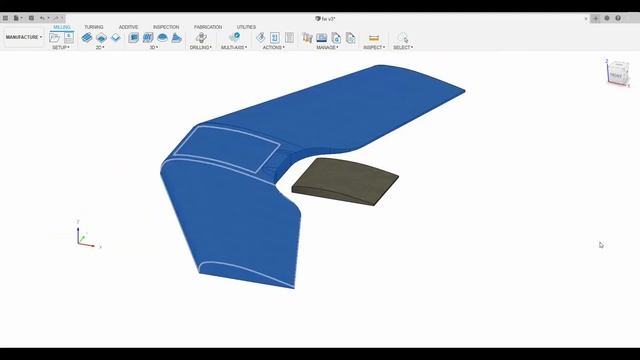Expand the SETUP dropdown menu
Viewport: 640px width, 360px height.
(x=61, y=47)
